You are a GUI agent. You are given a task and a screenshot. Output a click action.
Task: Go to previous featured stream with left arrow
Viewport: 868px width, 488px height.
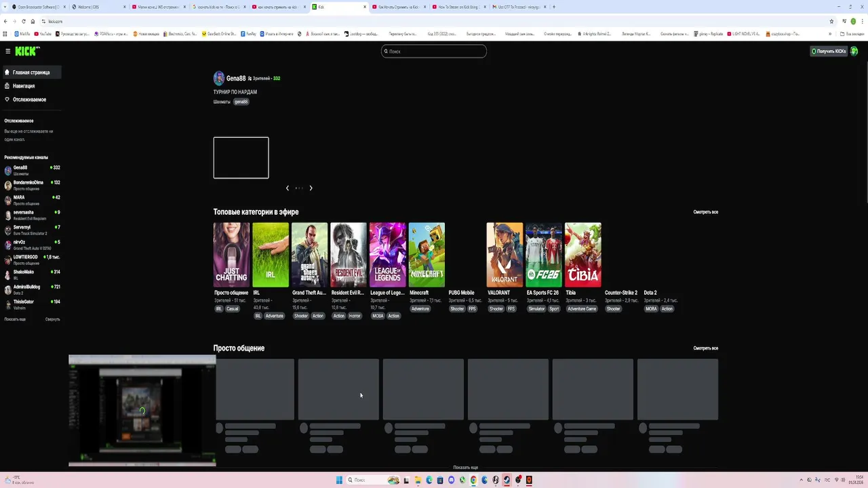click(288, 188)
